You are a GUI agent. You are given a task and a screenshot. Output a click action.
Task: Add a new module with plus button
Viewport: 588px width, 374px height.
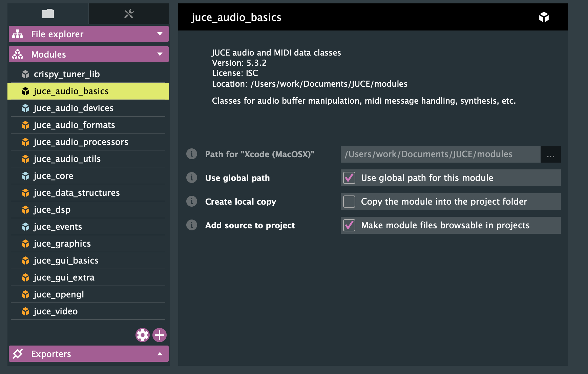pyautogui.click(x=160, y=335)
